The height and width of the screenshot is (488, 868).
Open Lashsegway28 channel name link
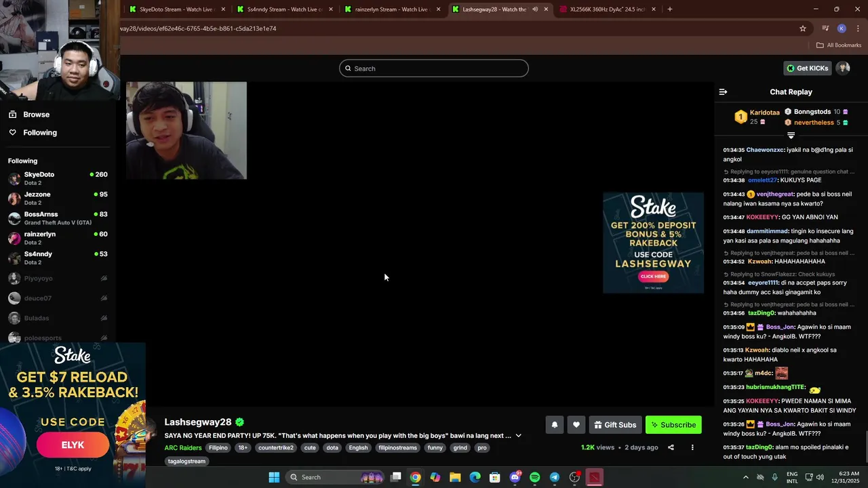198,422
